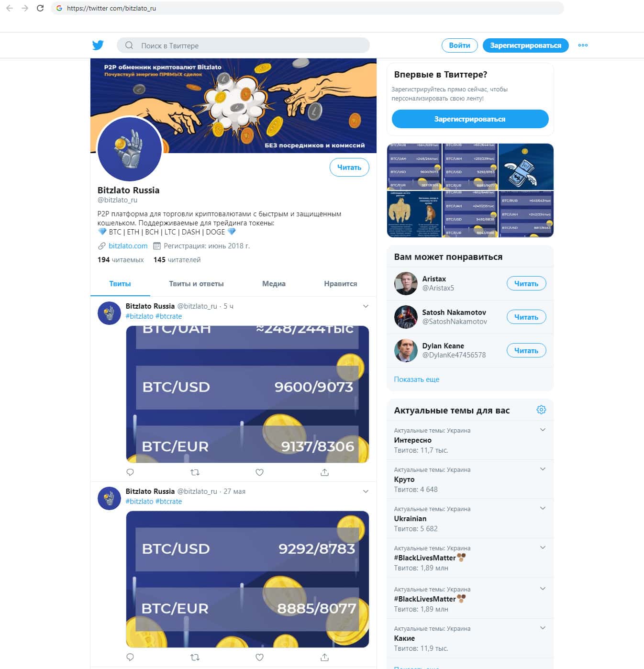This screenshot has width=644, height=669.
Task: Click the Twitter bird logo
Action: pos(98,45)
